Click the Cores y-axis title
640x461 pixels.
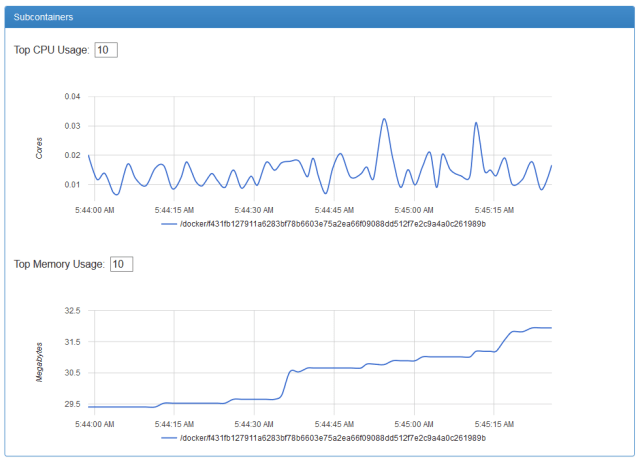point(39,148)
